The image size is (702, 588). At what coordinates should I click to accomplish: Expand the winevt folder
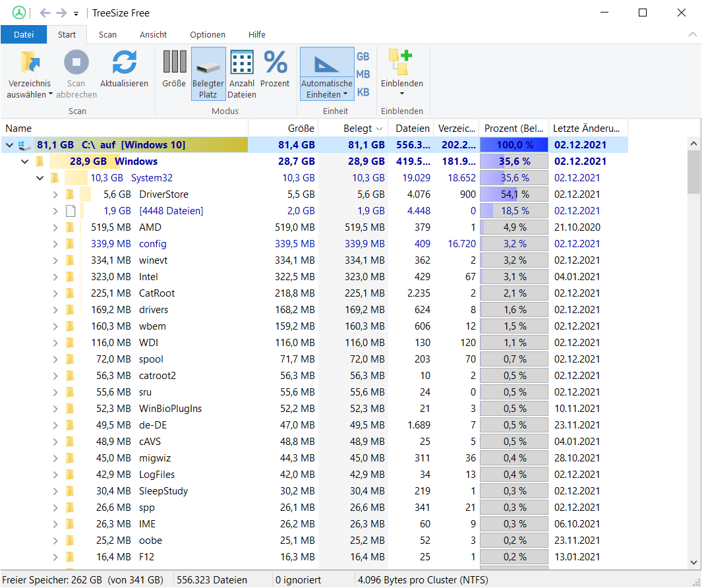pyautogui.click(x=55, y=260)
